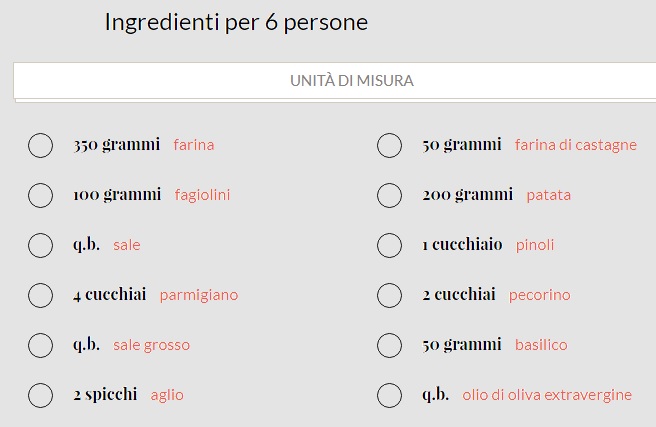Tick the circle next to 2 cucchiai pecorino
The image size is (656, 427).
[389, 295]
